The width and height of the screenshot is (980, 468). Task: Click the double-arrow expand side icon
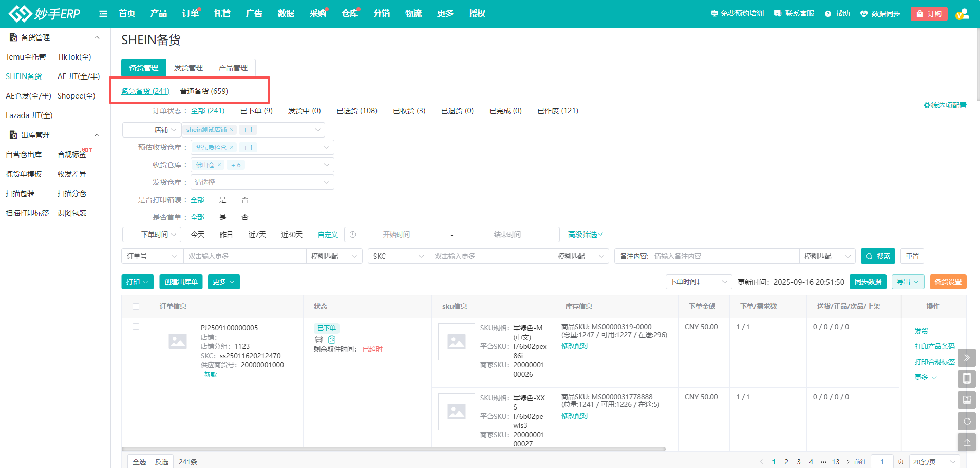tap(967, 358)
